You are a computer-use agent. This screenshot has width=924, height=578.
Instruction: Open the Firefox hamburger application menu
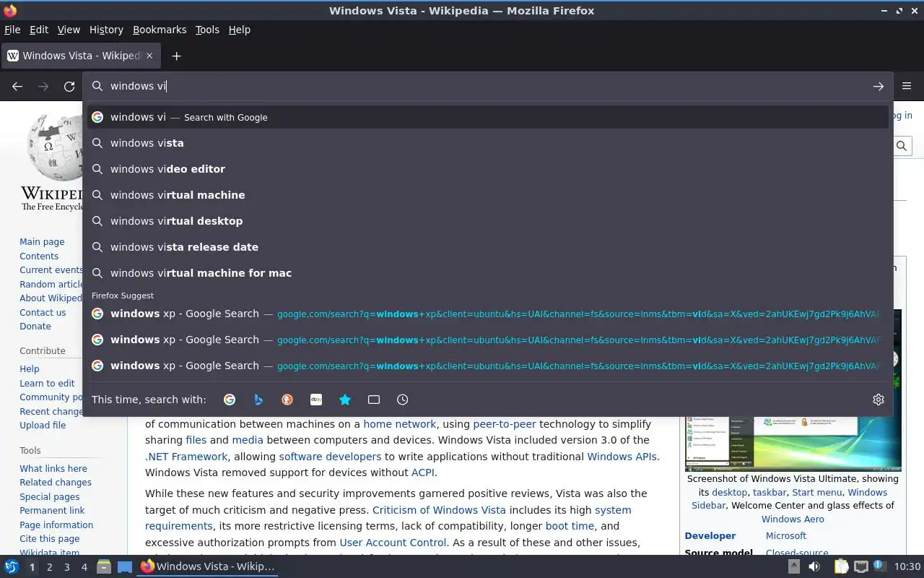[x=907, y=86]
